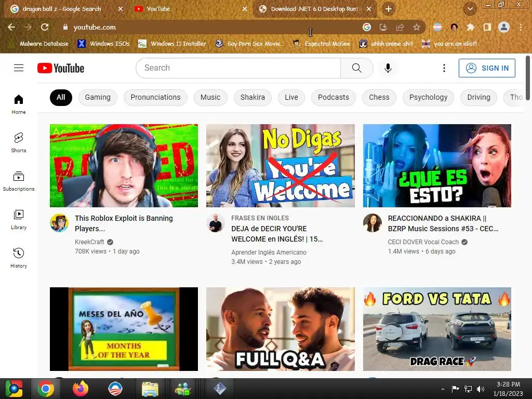Open Windows ISOs bookmark

[x=104, y=44]
